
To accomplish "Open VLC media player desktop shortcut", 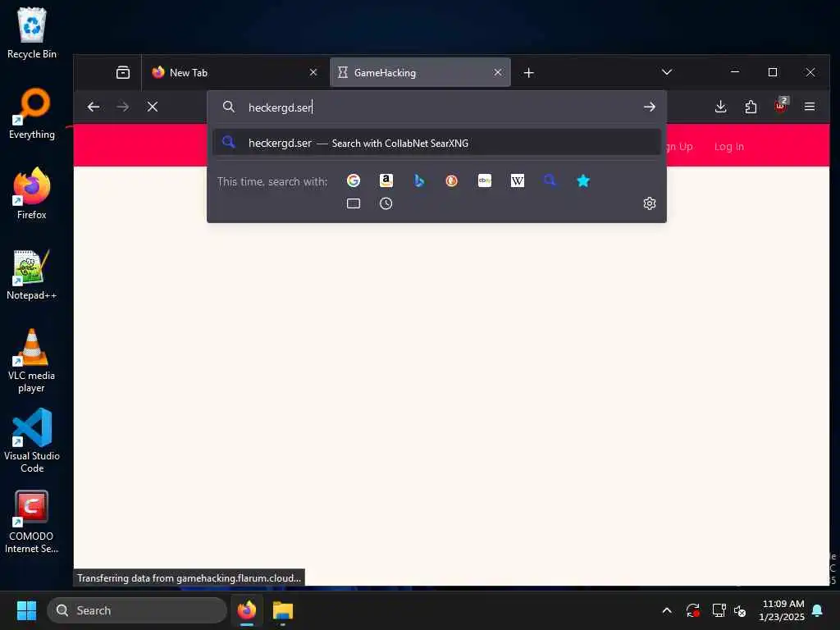I will 32,360.
